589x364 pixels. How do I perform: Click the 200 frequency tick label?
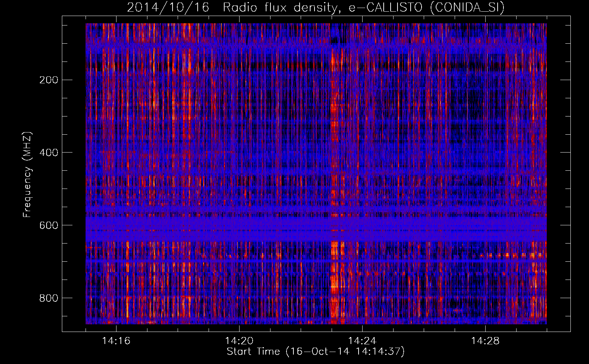tap(48, 80)
